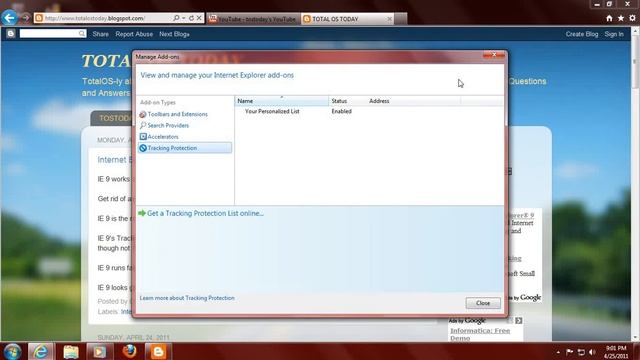Open the Windows Start orb
The image size is (640, 360).
click(x=12, y=351)
